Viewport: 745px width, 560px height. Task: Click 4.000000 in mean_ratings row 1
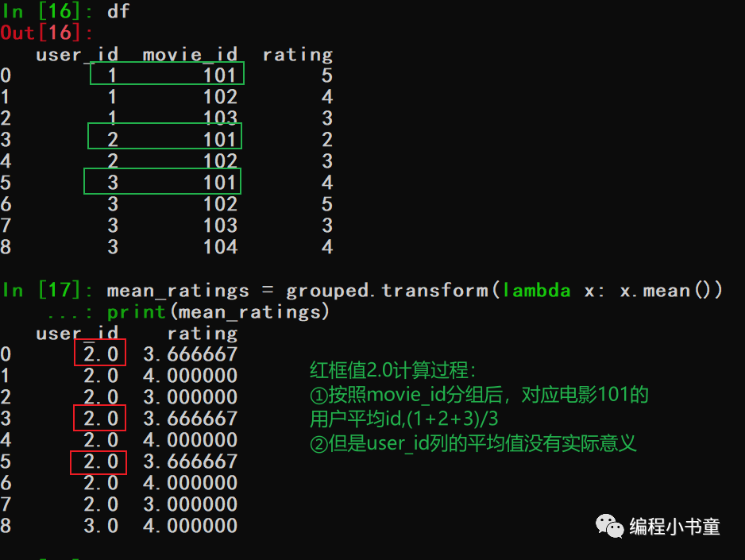click(190, 376)
